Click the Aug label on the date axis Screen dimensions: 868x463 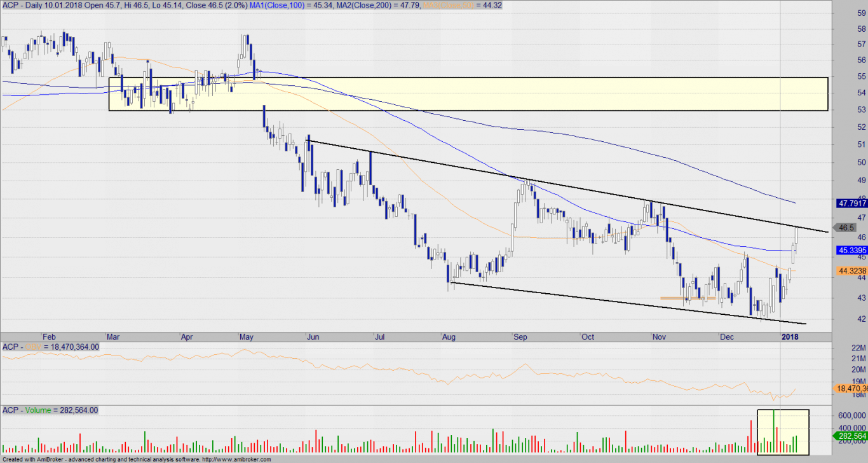coord(449,336)
